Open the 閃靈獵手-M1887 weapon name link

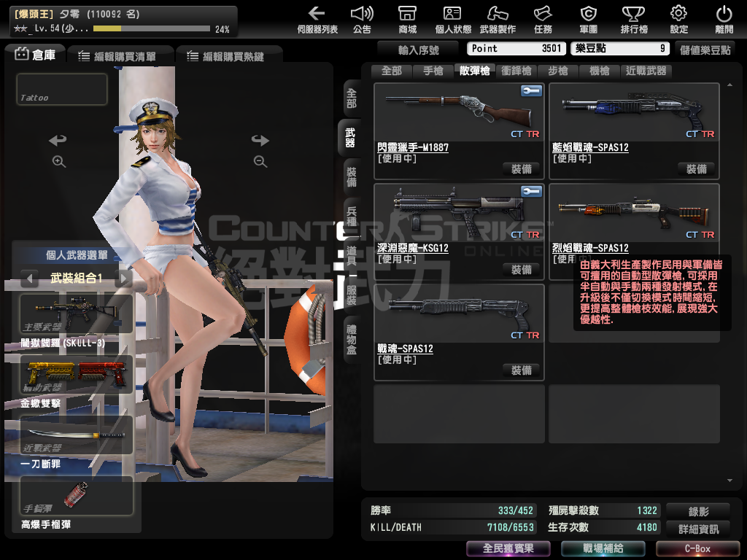coord(413,147)
